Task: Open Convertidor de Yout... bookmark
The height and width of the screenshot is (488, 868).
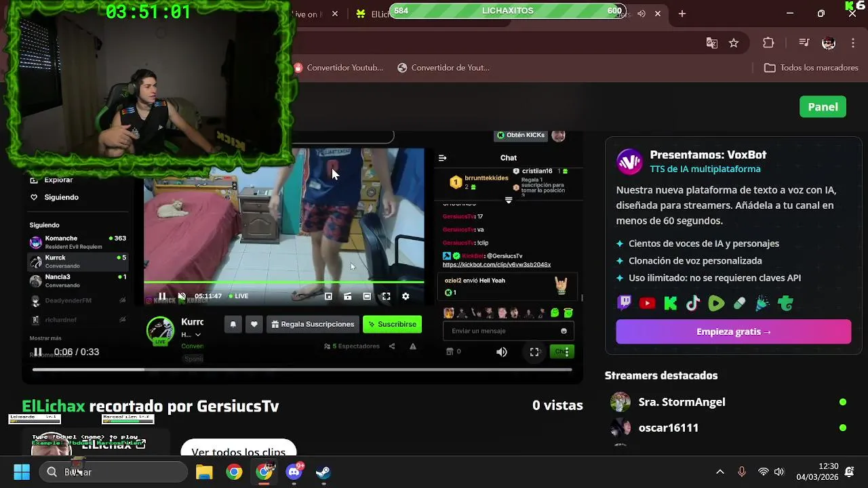Action: pyautogui.click(x=443, y=68)
